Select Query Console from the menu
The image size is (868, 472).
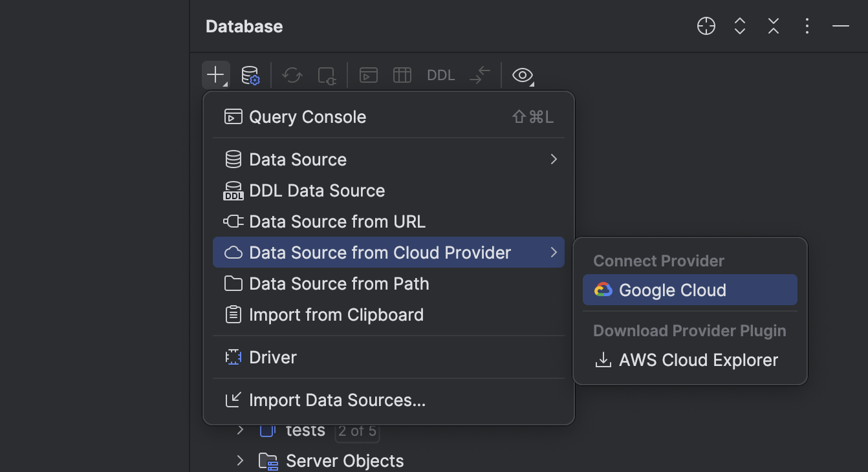[307, 116]
